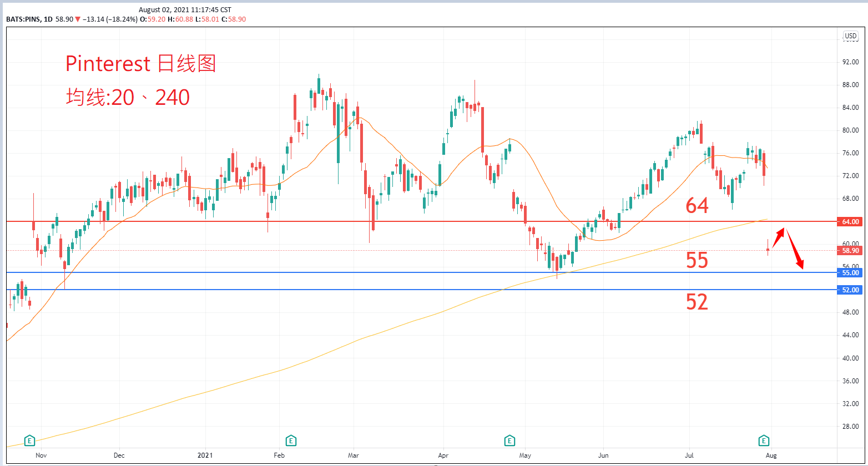Viewport: 868px width, 466px height.
Task: Click the Pinterest 日线图 title text
Action: (x=140, y=64)
